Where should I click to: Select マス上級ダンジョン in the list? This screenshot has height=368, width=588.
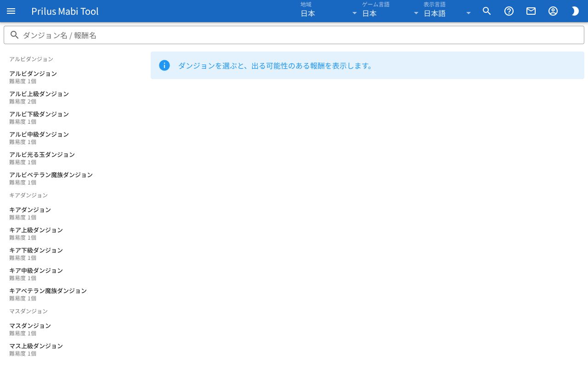73,350
